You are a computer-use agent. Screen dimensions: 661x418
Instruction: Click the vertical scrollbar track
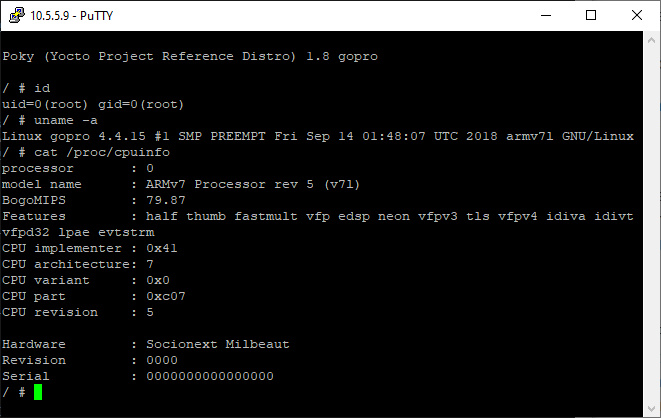[x=651, y=225]
